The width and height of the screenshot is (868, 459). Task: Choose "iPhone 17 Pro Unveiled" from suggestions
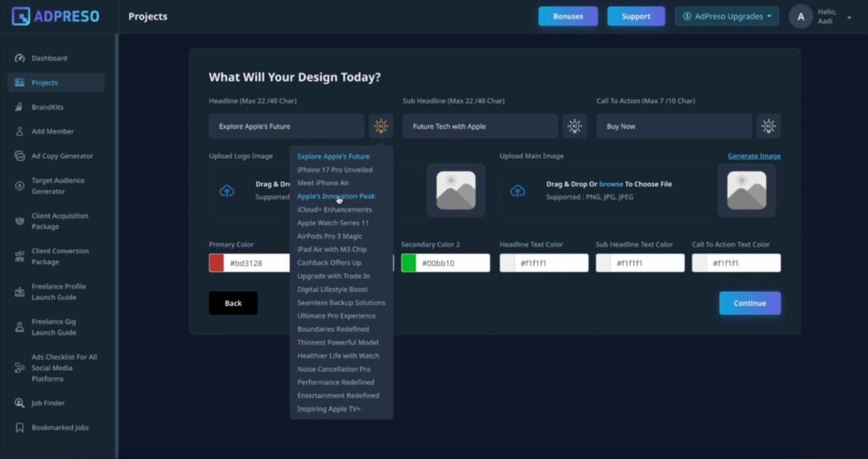[x=334, y=169]
